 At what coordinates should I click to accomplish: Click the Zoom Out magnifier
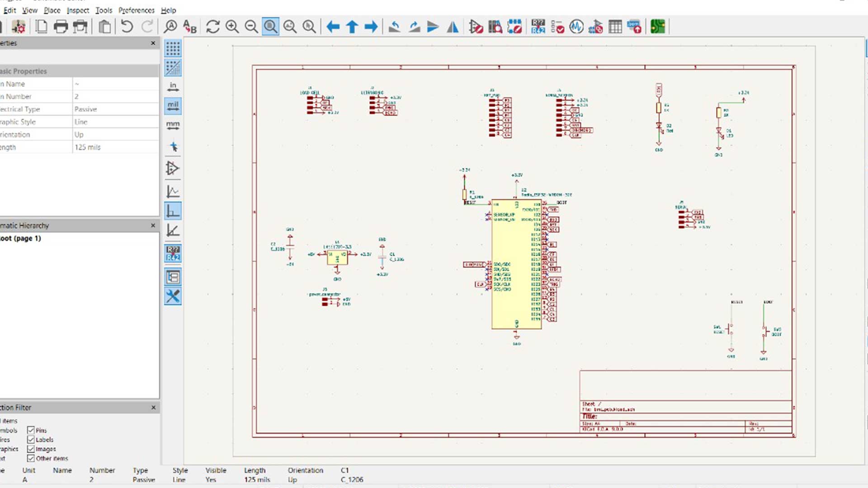point(251,27)
